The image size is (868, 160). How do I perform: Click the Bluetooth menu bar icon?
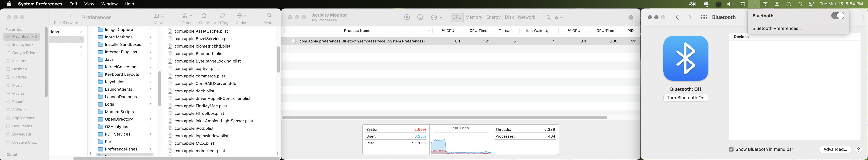coord(754,4)
